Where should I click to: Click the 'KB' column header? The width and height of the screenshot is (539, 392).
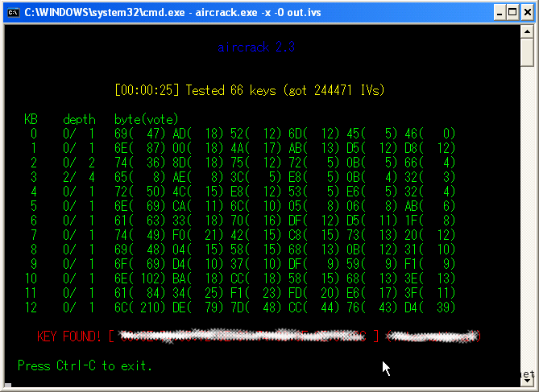click(x=31, y=120)
